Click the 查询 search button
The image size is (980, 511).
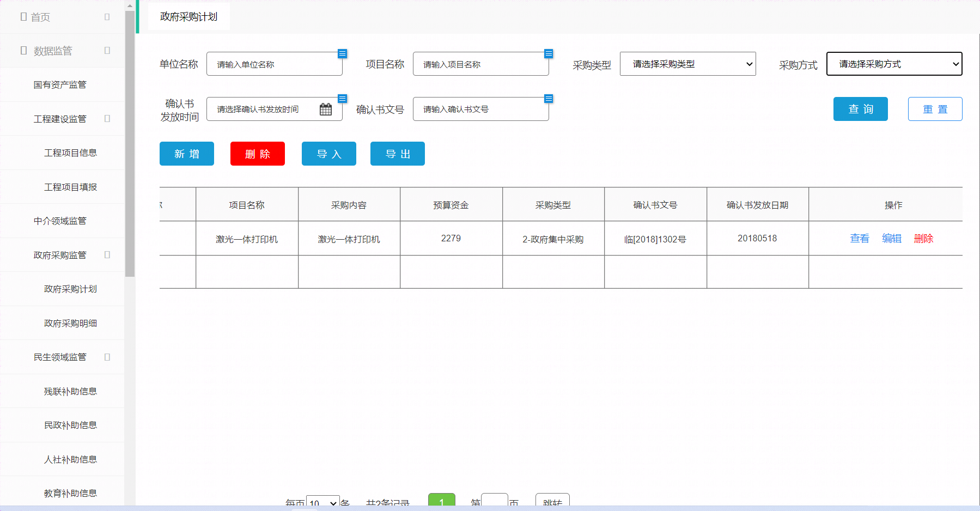[x=861, y=109]
